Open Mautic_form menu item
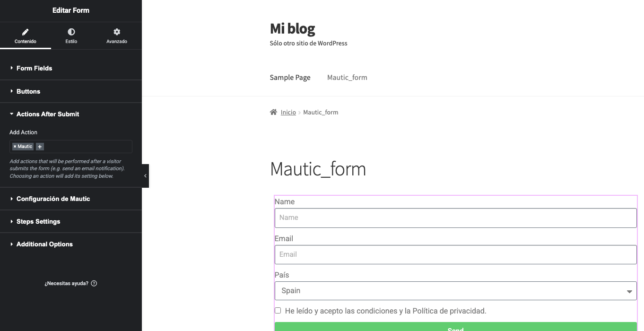Viewport: 644px width, 331px height. tap(347, 78)
